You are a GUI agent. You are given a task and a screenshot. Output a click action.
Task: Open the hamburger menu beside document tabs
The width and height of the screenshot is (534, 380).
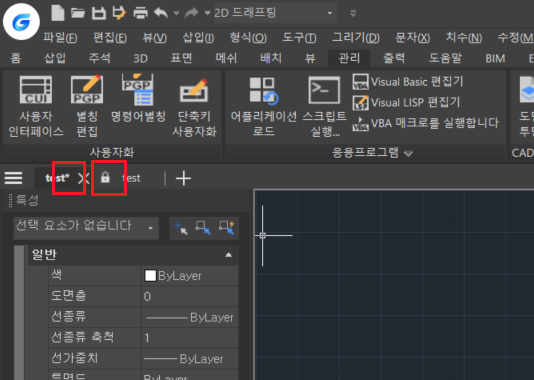[x=13, y=178]
